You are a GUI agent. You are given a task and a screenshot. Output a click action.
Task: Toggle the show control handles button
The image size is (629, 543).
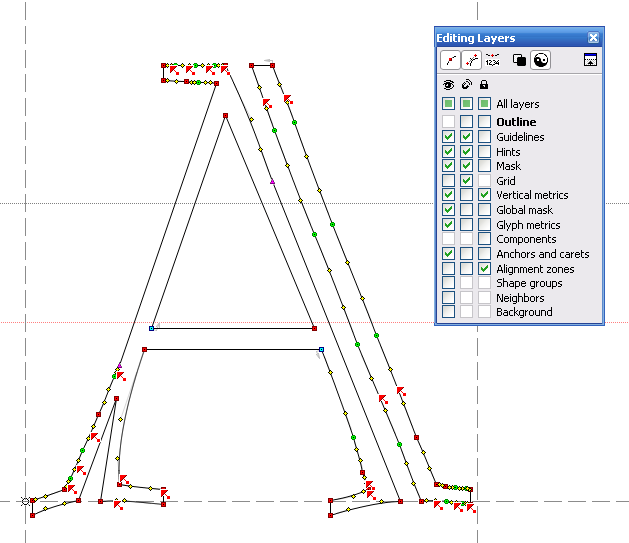pos(471,60)
